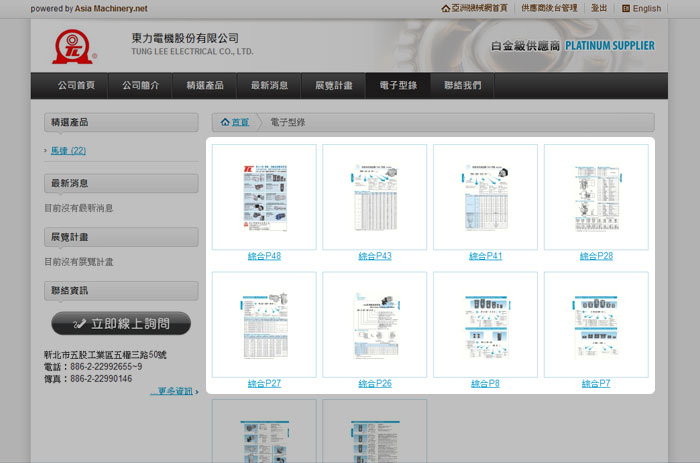700x463 pixels.
Task: Open 馬達 (22) category link
Action: point(68,150)
